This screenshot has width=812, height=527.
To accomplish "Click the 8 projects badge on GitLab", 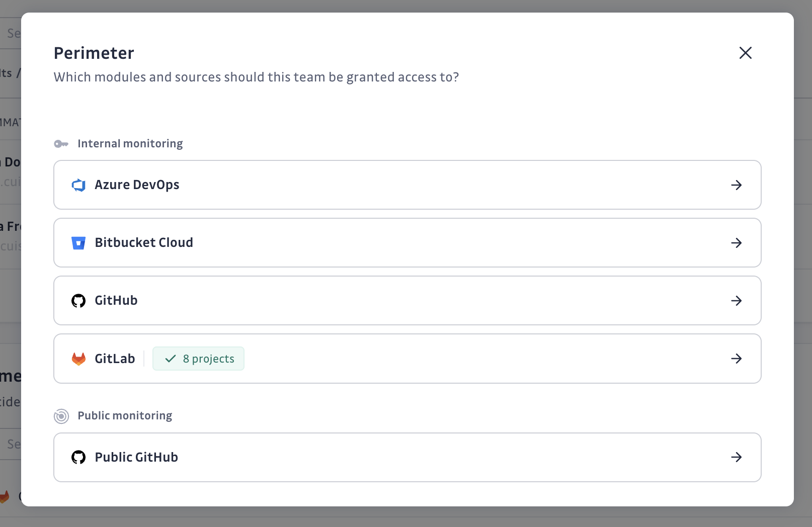I will point(198,359).
